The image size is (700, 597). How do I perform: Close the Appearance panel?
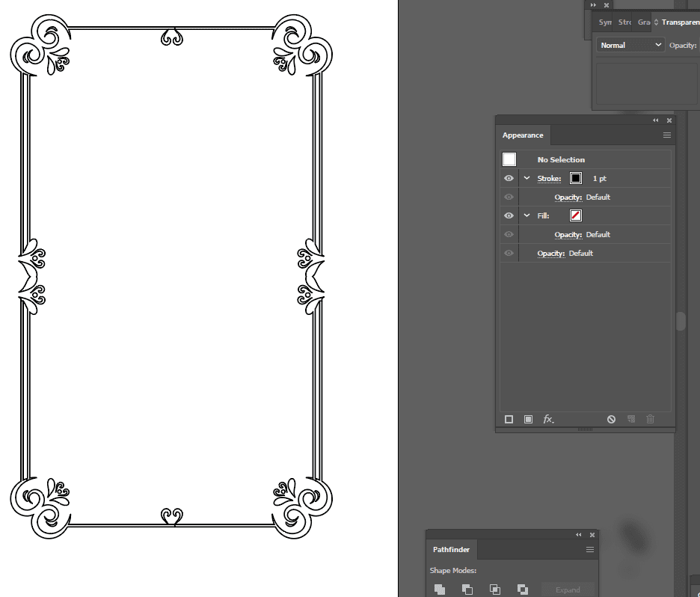click(669, 120)
